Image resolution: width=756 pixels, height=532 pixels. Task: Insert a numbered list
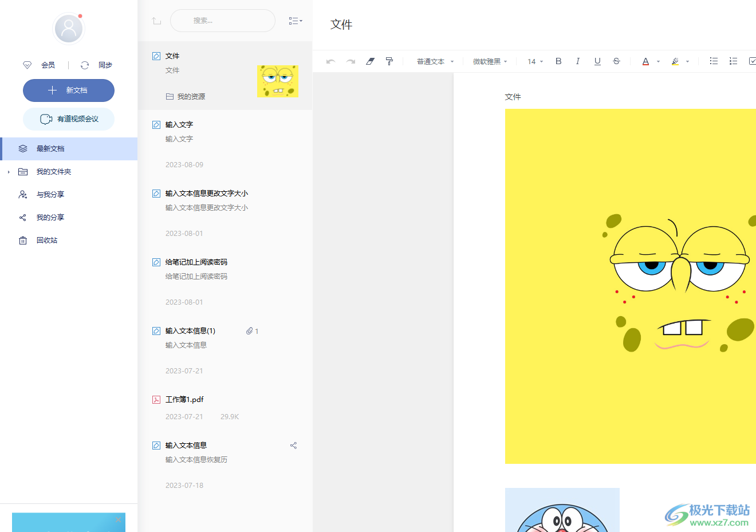733,61
